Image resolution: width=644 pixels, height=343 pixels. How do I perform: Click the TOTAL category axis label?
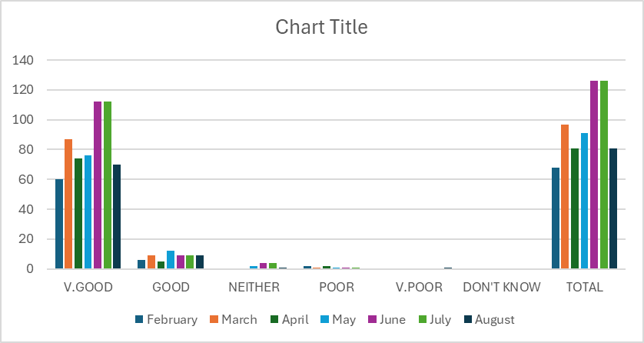click(x=584, y=288)
